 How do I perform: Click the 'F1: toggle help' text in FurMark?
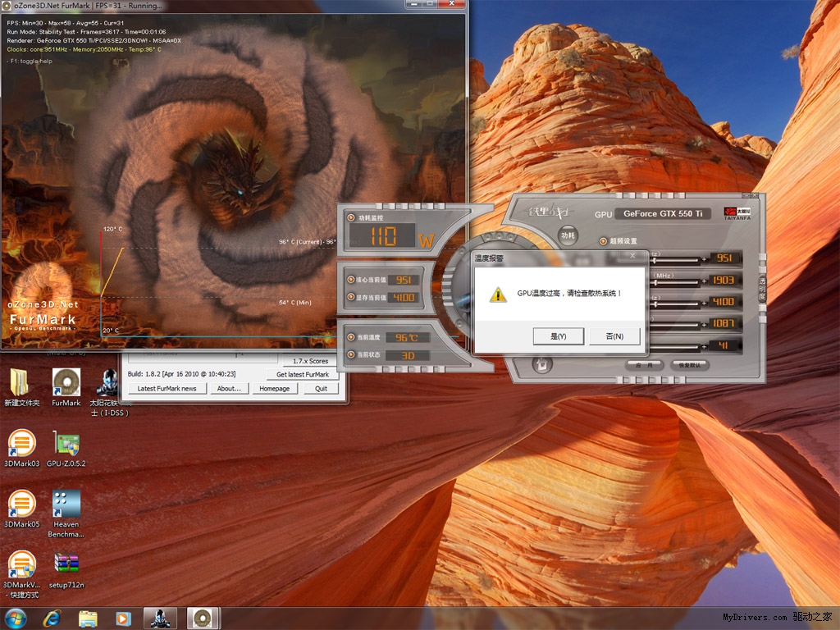[x=30, y=61]
